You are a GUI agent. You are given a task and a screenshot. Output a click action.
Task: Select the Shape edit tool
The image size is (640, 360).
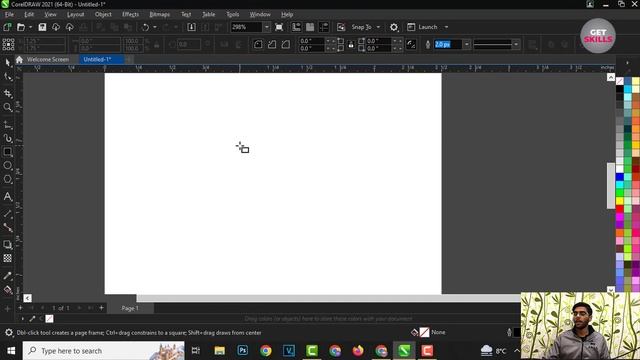(x=8, y=77)
